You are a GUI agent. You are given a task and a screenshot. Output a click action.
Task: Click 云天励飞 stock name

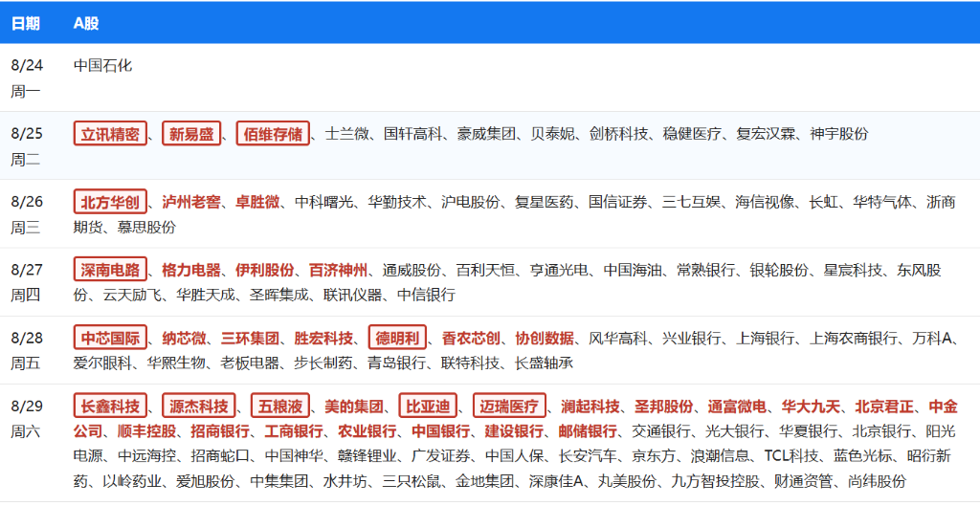click(x=132, y=295)
